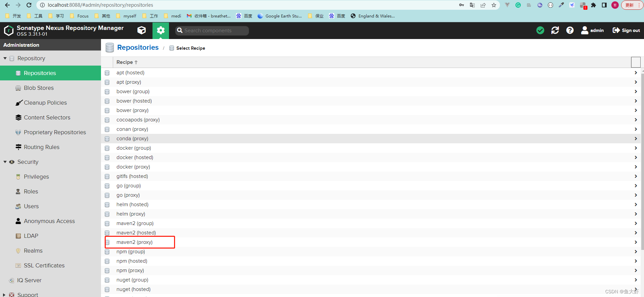Image resolution: width=644 pixels, height=297 pixels.
Task: Open the Administration gear icon
Action: tap(161, 31)
